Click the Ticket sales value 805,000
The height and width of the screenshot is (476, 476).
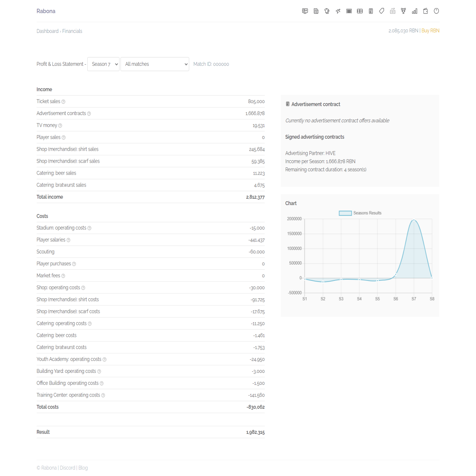coord(256,102)
